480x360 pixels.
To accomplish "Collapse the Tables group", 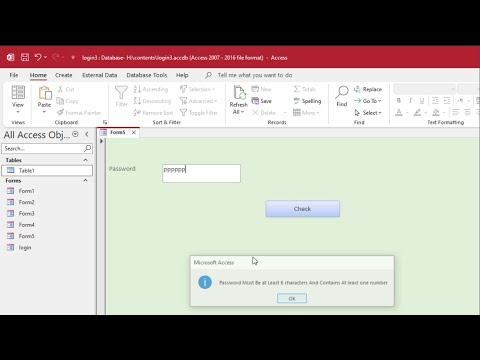I will 86,160.
